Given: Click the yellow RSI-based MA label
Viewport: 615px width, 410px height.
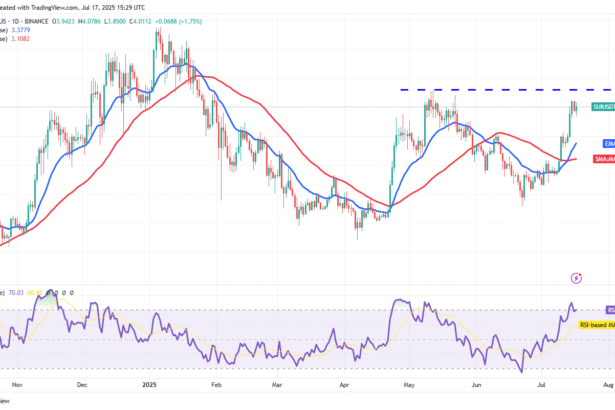Looking at the screenshot, I should [596, 325].
